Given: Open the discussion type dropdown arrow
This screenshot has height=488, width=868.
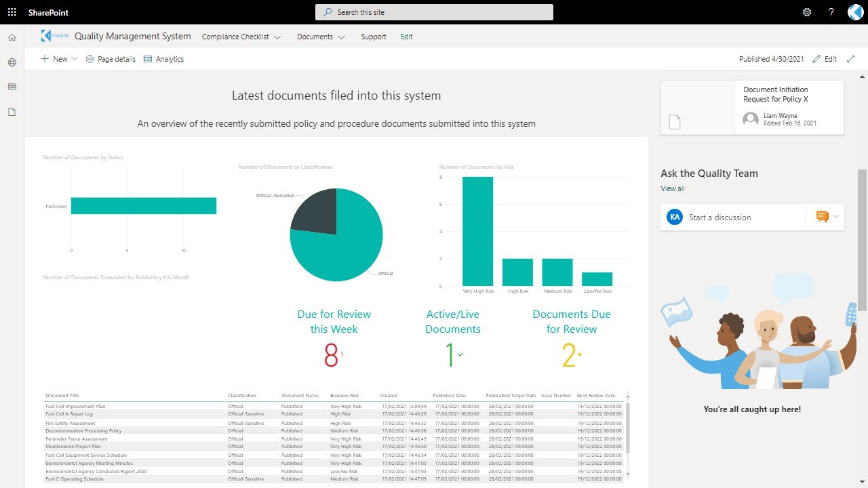Looking at the screenshot, I should [836, 217].
